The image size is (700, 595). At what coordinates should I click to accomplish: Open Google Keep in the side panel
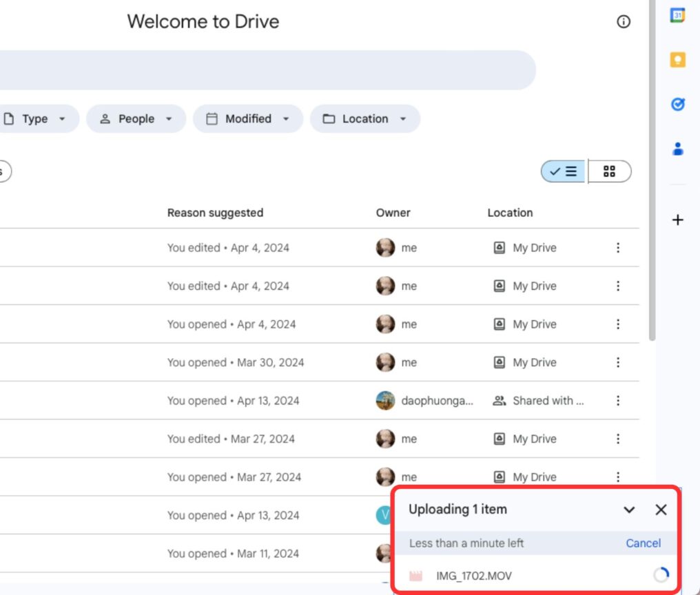click(677, 60)
